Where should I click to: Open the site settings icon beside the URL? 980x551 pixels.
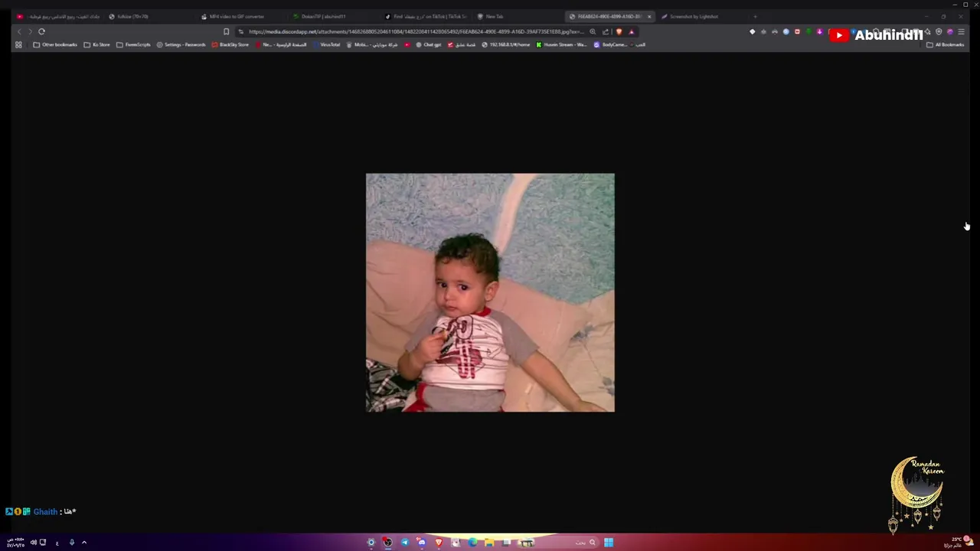(x=240, y=31)
